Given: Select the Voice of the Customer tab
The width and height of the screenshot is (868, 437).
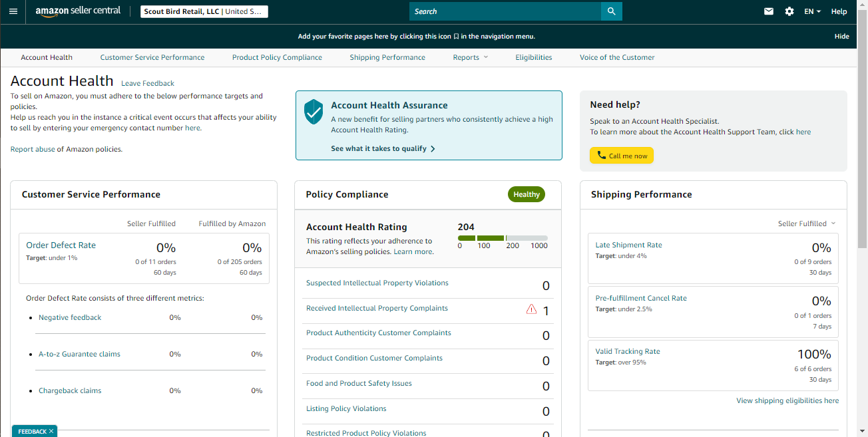Looking at the screenshot, I should pyautogui.click(x=617, y=57).
